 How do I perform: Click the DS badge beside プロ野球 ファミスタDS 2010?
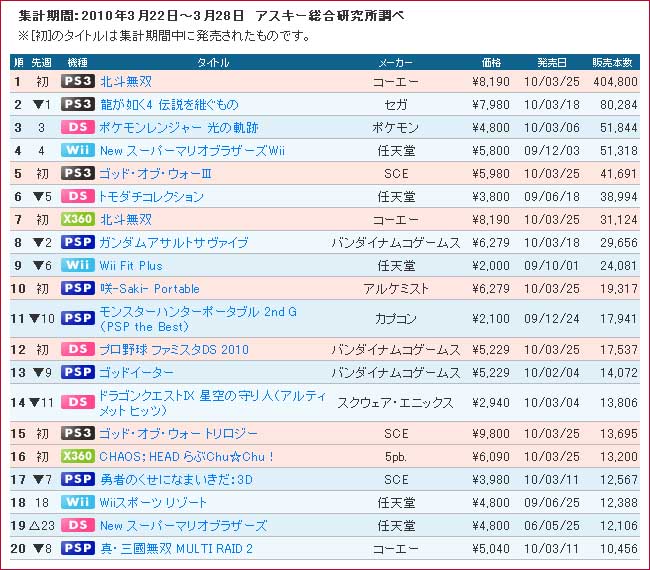pyautogui.click(x=78, y=349)
